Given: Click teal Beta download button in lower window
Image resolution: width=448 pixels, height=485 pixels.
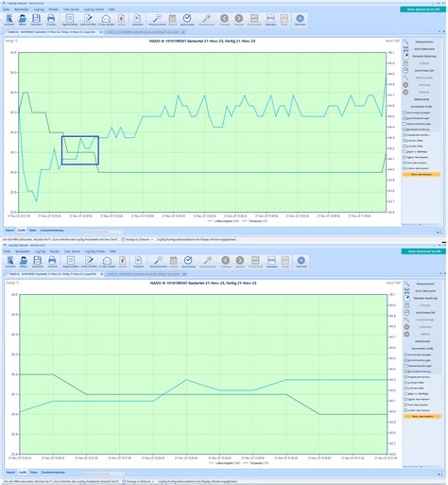Looking at the screenshot, I should click(423, 251).
